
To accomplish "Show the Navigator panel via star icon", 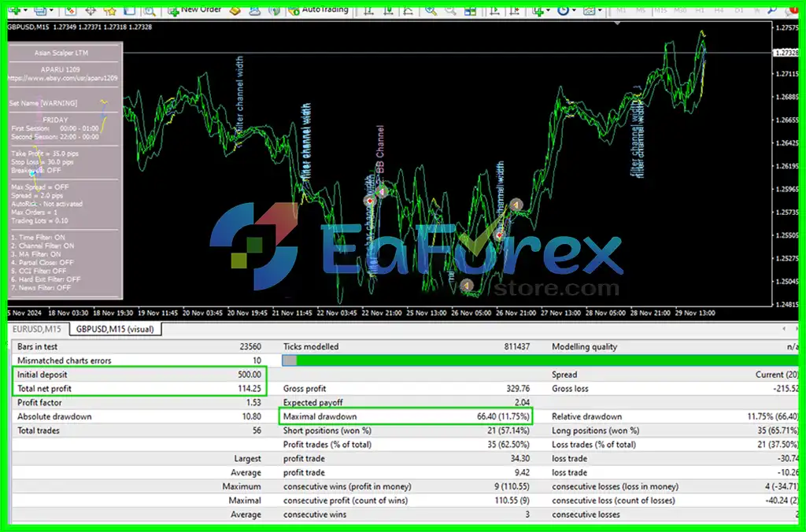I will click(x=109, y=10).
